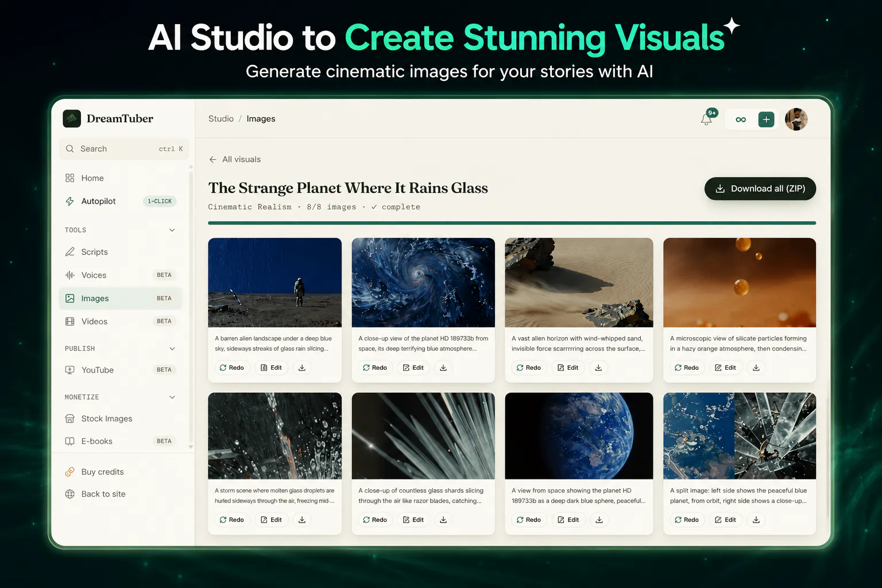
Task: Open Voices tool in sidebar
Action: click(x=121, y=275)
